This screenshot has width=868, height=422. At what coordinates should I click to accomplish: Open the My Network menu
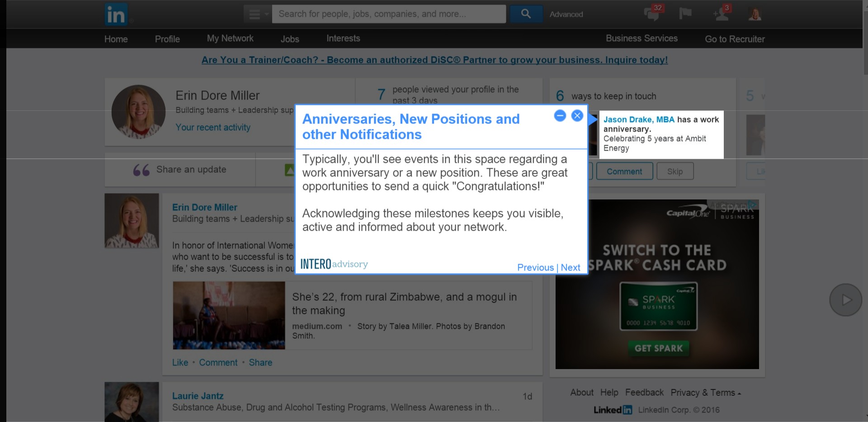(230, 38)
